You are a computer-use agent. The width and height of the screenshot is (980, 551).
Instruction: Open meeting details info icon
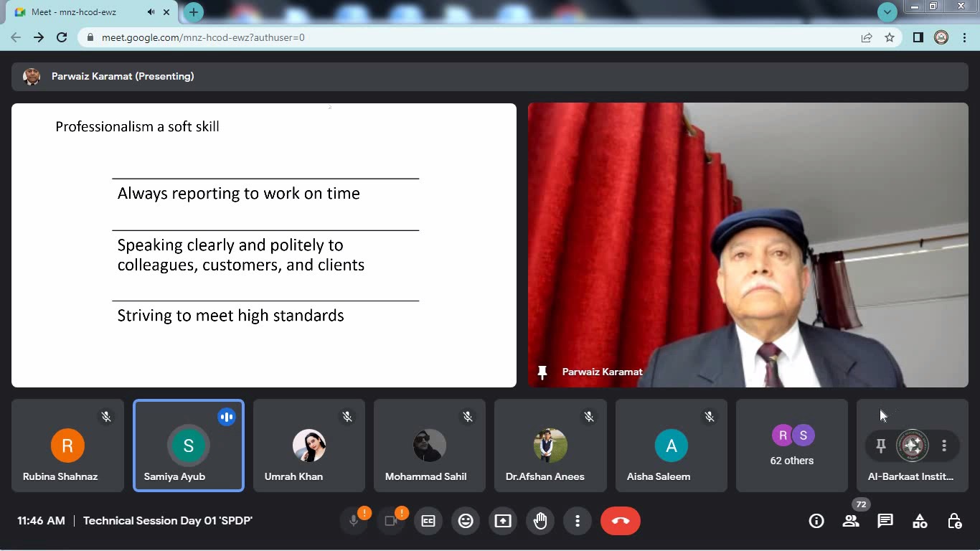pyautogui.click(x=816, y=521)
